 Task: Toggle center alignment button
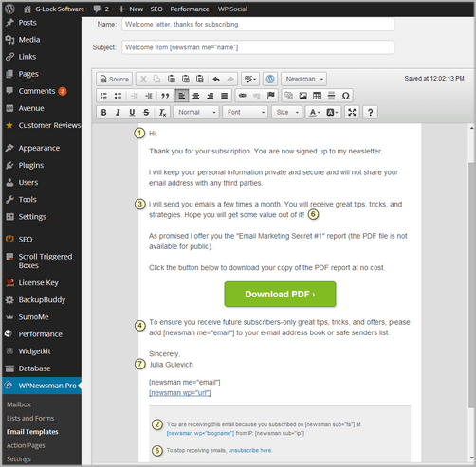point(196,96)
